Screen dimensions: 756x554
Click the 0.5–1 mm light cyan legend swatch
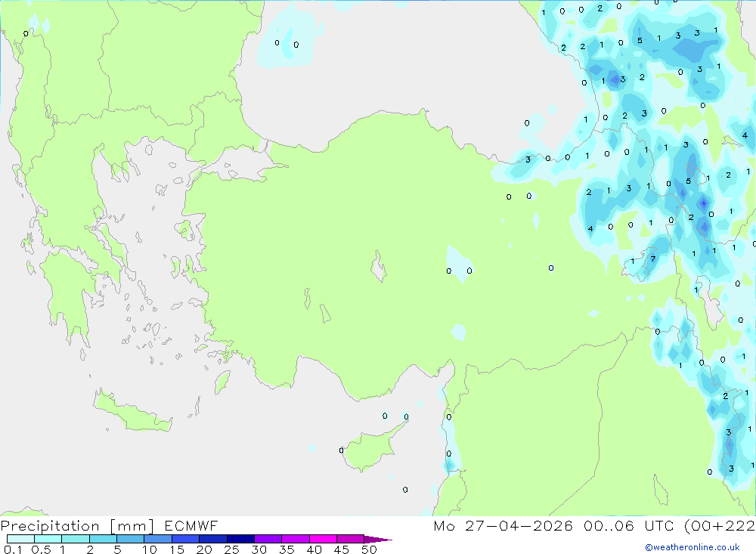[48, 539]
